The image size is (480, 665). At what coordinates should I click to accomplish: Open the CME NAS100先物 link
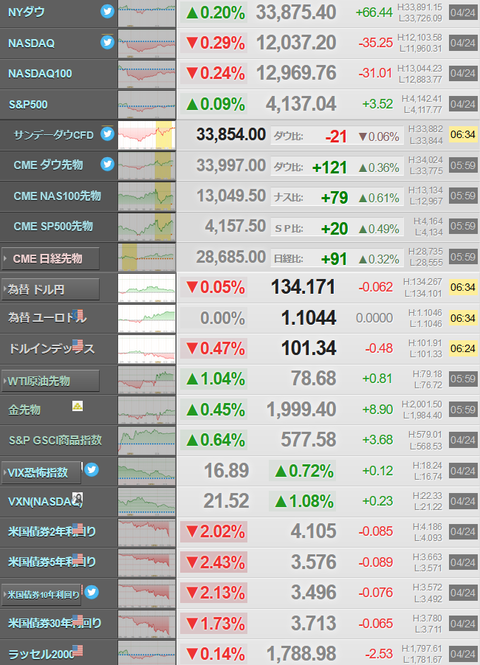point(57,196)
